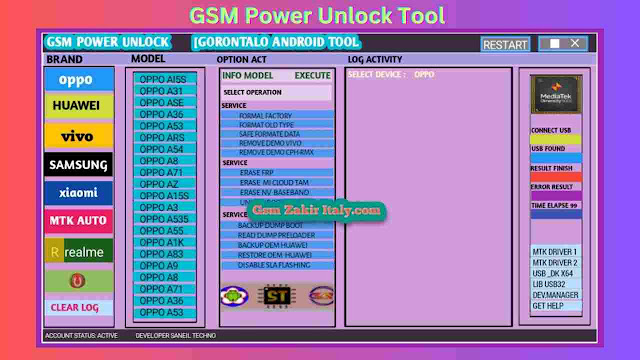Select model OPPO A3
The height and width of the screenshot is (360, 640).
point(165,207)
